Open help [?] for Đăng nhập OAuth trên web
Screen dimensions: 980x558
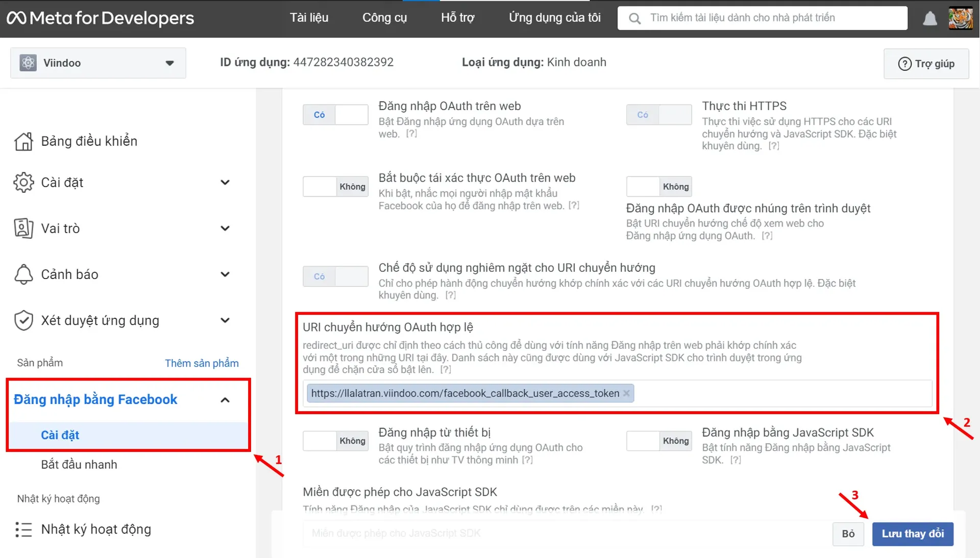coord(411,134)
